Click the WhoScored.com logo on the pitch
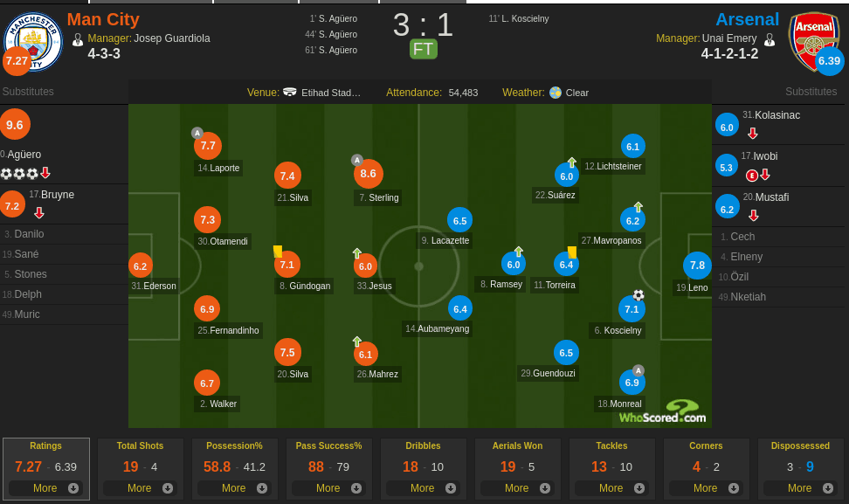 pyautogui.click(x=663, y=412)
